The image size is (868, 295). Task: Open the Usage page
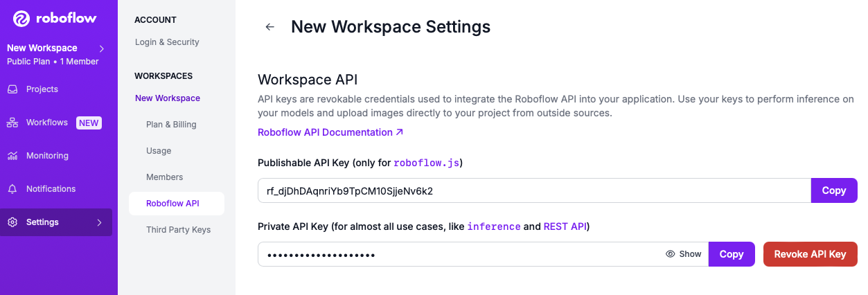click(x=159, y=151)
